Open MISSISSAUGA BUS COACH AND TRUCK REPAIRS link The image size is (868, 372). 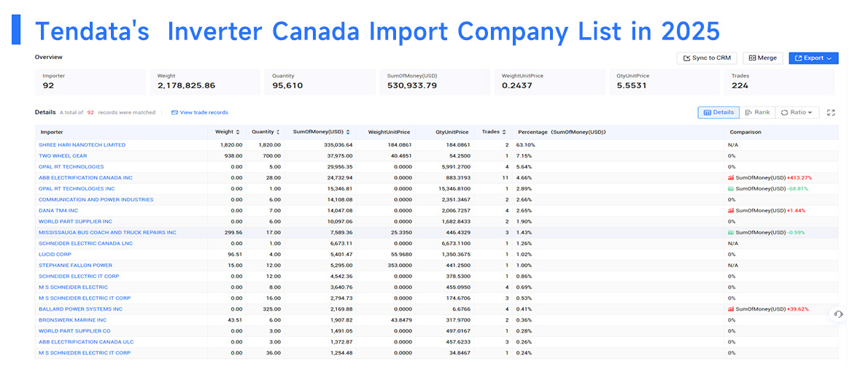107,233
